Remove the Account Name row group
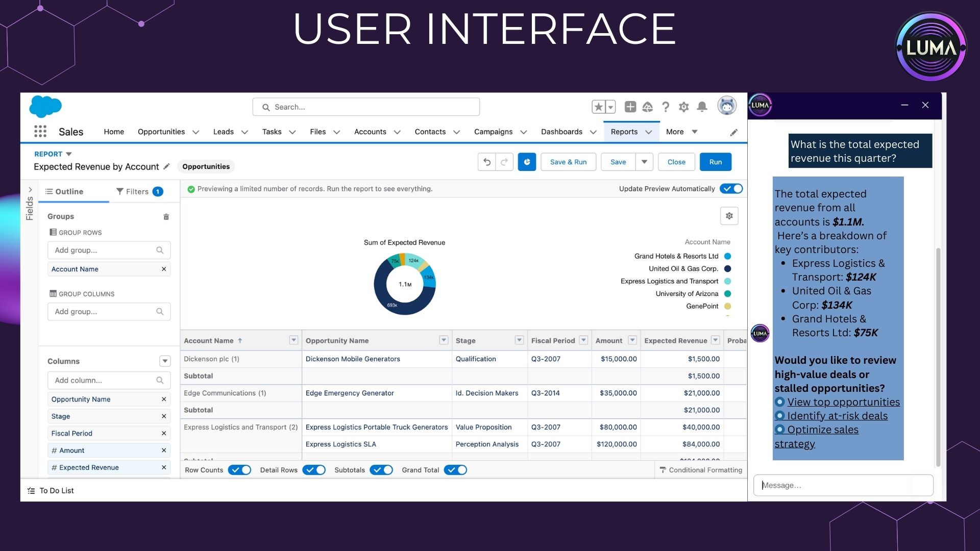Viewport: 980px width, 551px height. (x=164, y=269)
